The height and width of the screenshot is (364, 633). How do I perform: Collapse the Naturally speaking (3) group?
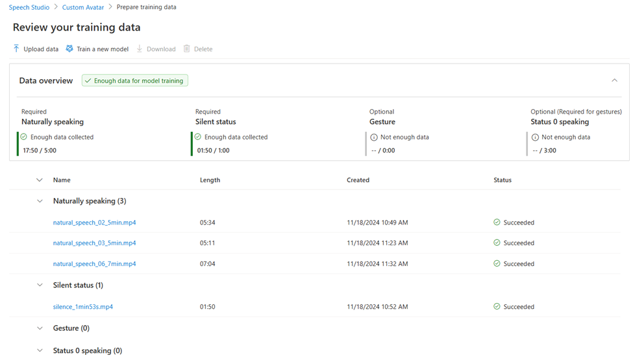pyautogui.click(x=40, y=201)
